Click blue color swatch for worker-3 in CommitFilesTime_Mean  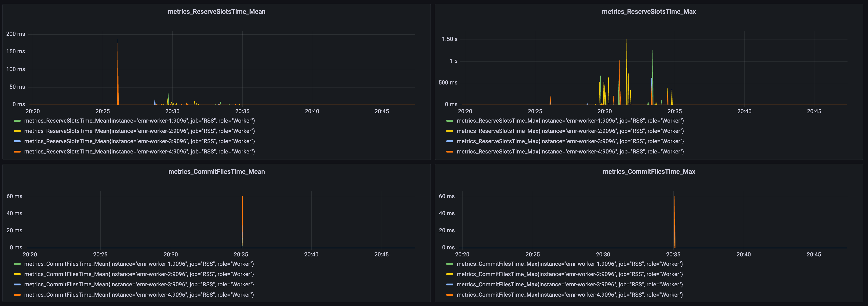click(17, 284)
